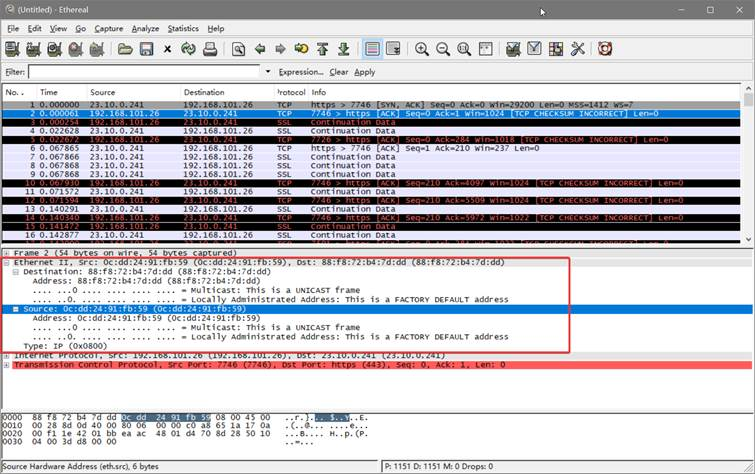Sort packets by Destination column header
The height and width of the screenshot is (474, 755).
(227, 92)
